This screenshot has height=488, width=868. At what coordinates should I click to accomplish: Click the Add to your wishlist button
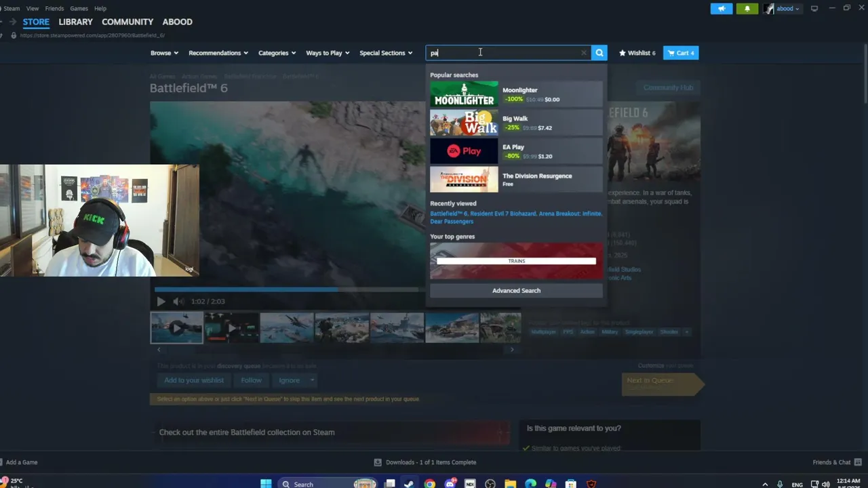coord(194,380)
